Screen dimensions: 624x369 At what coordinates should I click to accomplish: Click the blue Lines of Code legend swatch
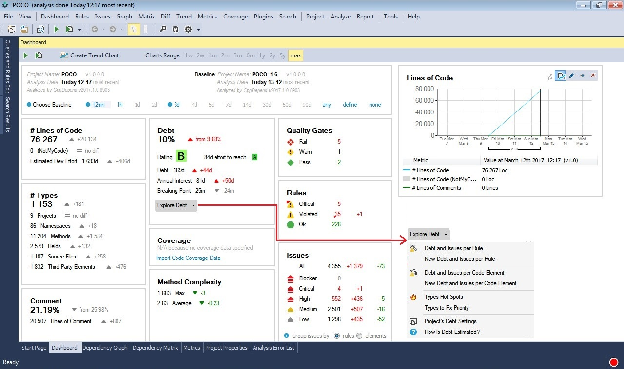click(x=406, y=170)
